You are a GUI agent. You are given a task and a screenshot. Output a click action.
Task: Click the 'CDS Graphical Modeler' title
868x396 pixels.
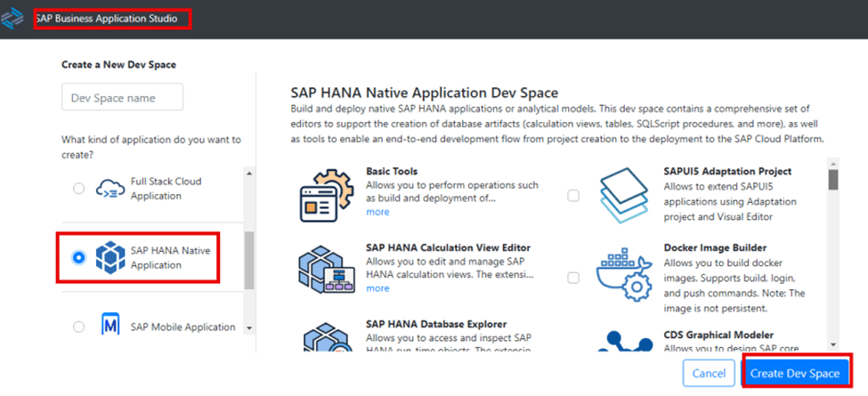pos(718,335)
